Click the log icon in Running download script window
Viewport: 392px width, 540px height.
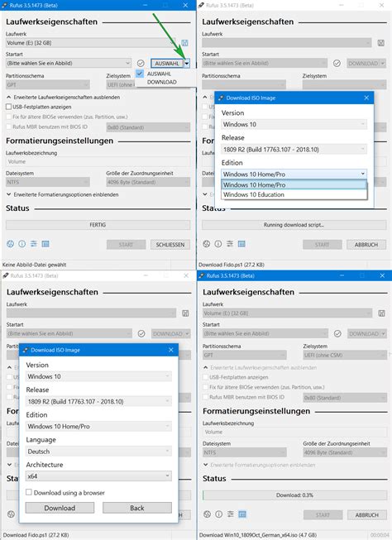241,244
